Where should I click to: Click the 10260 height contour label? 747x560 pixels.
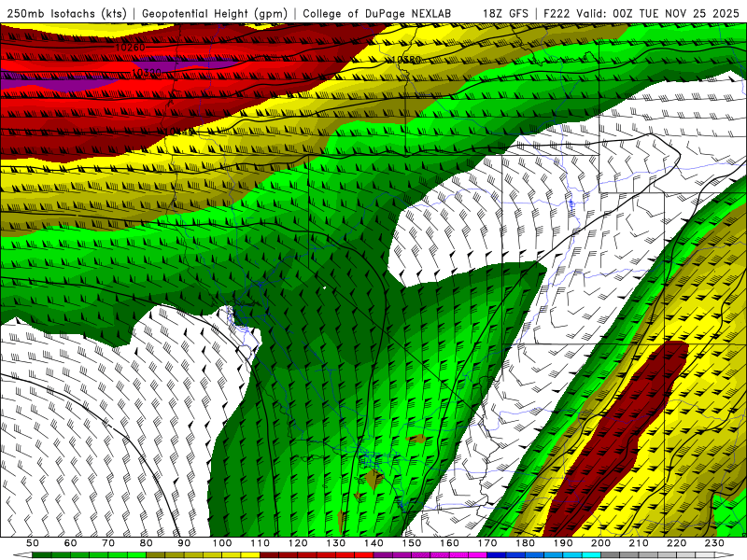(130, 48)
